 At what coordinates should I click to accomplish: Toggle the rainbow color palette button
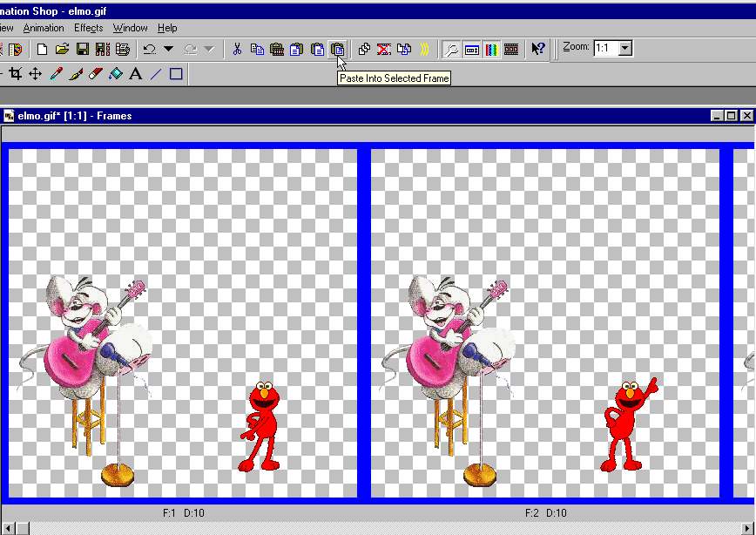click(491, 49)
